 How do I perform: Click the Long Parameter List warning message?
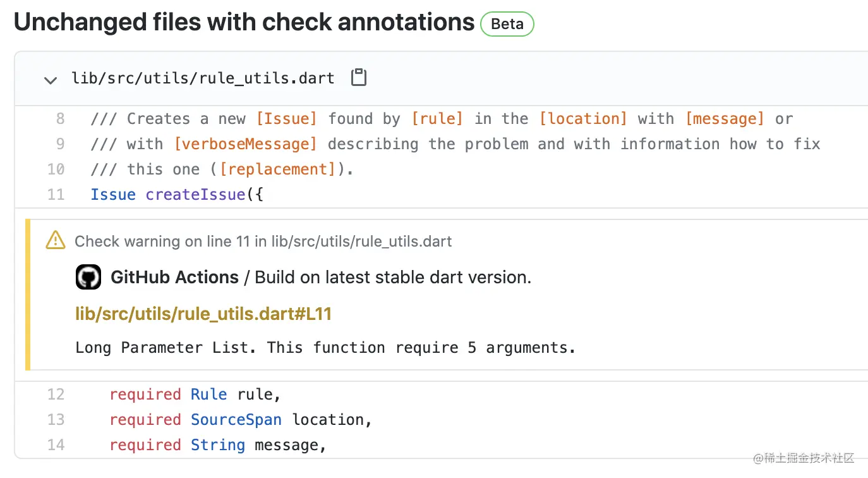pos(325,347)
